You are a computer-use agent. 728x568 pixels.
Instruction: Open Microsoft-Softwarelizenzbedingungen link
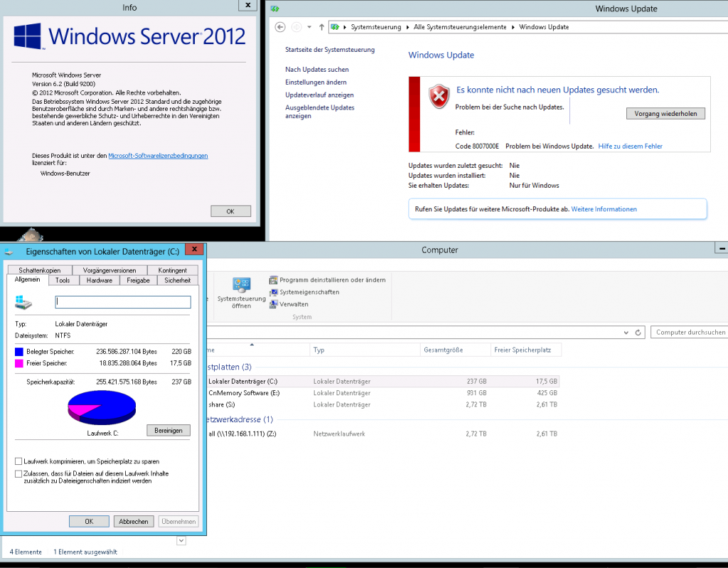158,156
